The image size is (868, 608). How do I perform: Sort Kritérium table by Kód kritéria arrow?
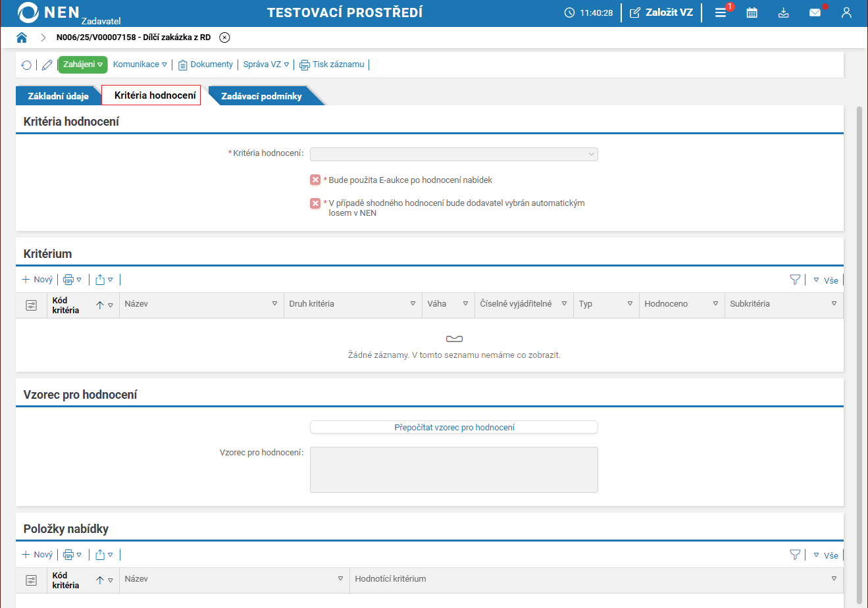pos(100,305)
